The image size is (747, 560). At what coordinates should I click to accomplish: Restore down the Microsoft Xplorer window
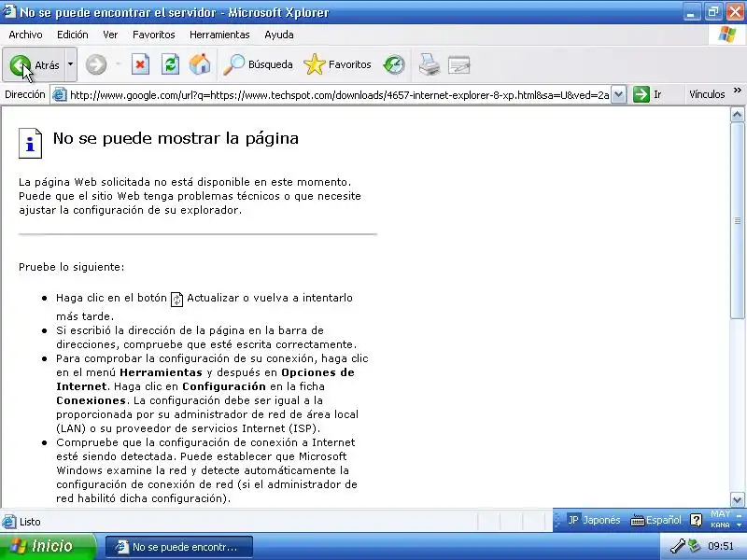(x=713, y=12)
